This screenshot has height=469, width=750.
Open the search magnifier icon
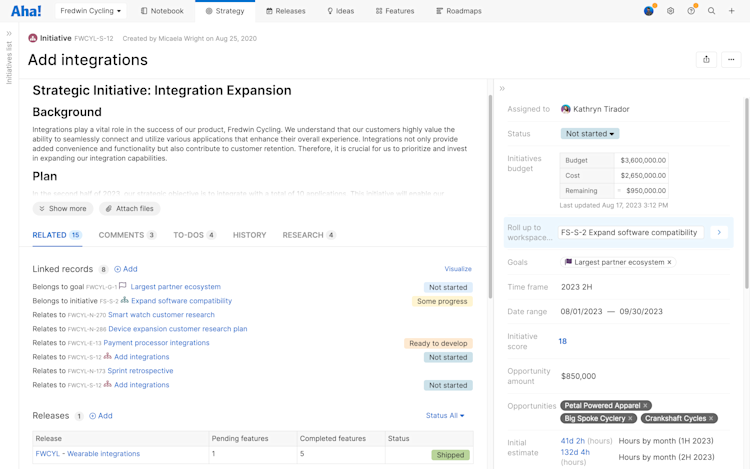pyautogui.click(x=712, y=11)
